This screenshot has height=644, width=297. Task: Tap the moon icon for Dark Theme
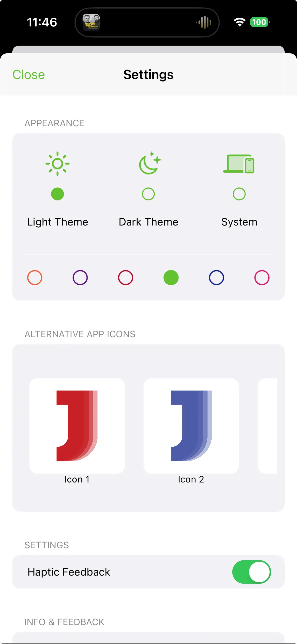(150, 163)
